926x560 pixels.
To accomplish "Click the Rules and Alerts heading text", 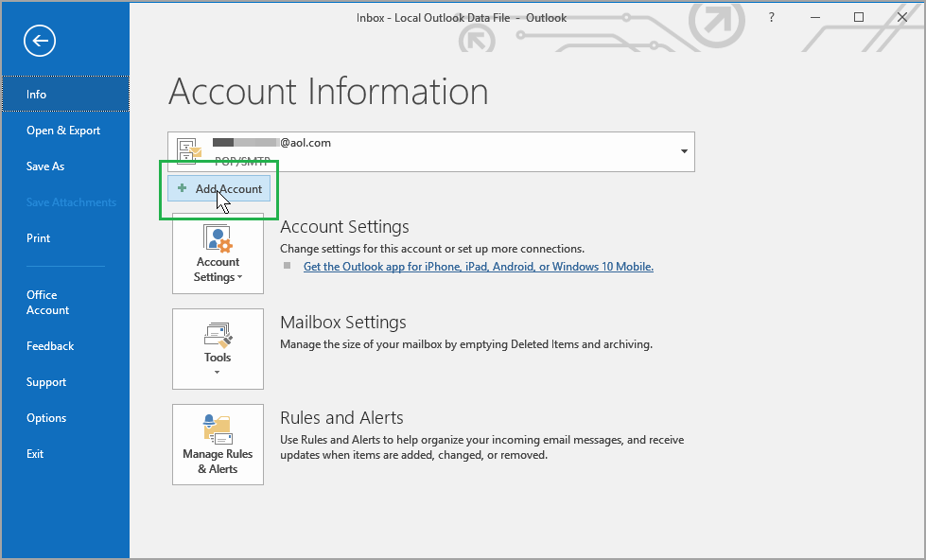I will tap(342, 418).
